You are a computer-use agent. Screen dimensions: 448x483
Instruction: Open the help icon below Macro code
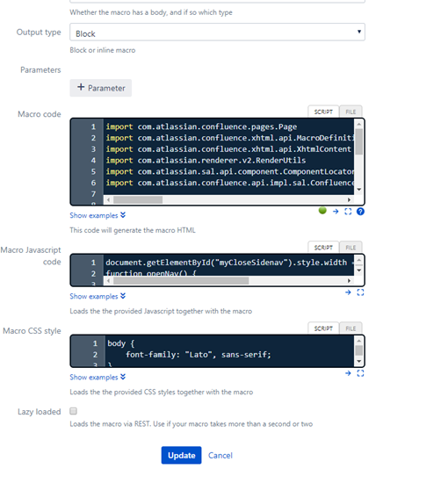pyautogui.click(x=360, y=212)
